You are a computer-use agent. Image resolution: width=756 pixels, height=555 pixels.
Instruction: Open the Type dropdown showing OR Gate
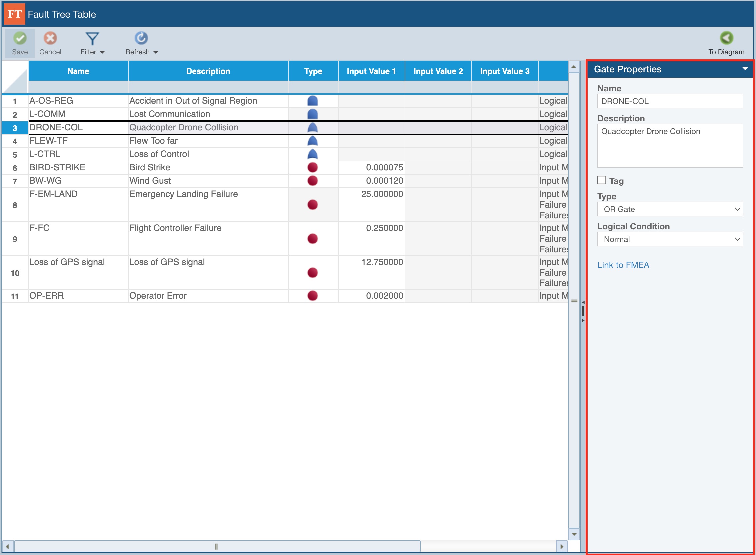click(670, 209)
